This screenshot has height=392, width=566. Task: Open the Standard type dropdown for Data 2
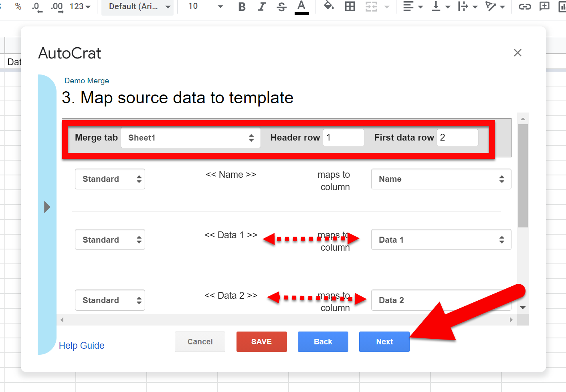click(110, 300)
